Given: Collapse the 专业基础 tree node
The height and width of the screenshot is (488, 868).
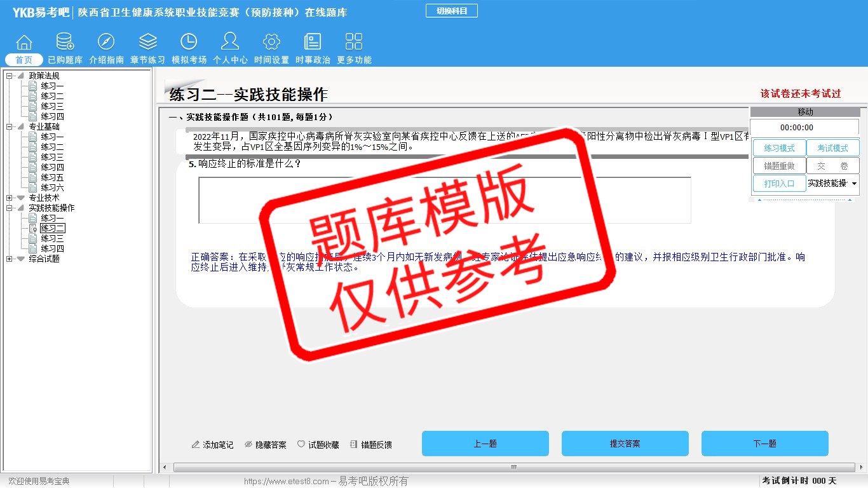Looking at the screenshot, I should click(x=9, y=126).
